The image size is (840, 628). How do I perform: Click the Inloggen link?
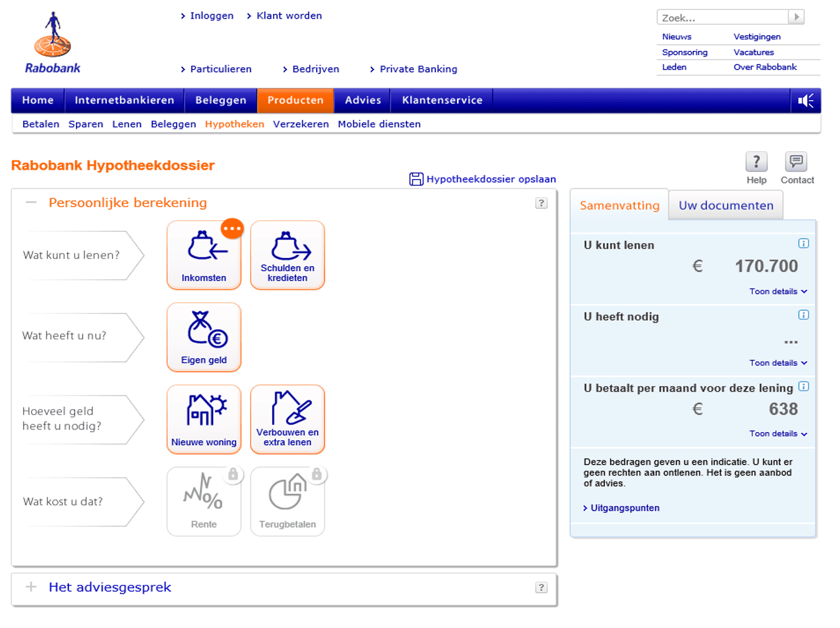point(211,16)
